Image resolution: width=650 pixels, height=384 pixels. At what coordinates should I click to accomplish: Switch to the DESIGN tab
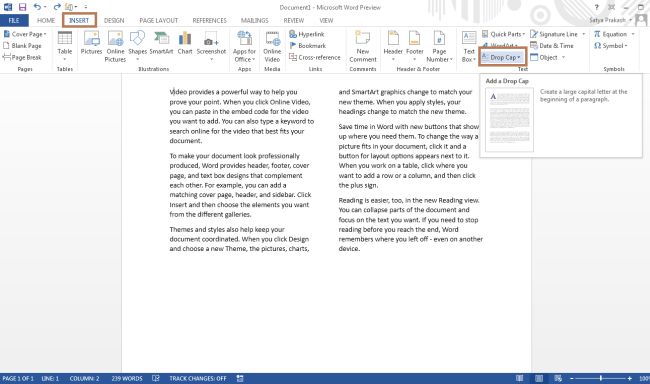pos(114,20)
